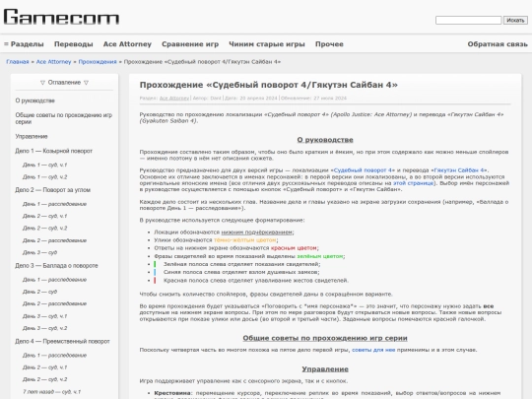This screenshot has height=399, width=532.
Task: Select Дело 3 — Баллада о повороте
Action: (56, 266)
